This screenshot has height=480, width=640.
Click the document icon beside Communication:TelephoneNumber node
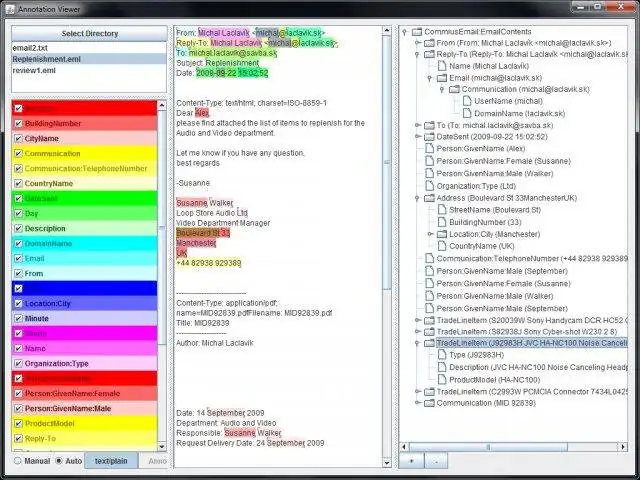click(429, 258)
